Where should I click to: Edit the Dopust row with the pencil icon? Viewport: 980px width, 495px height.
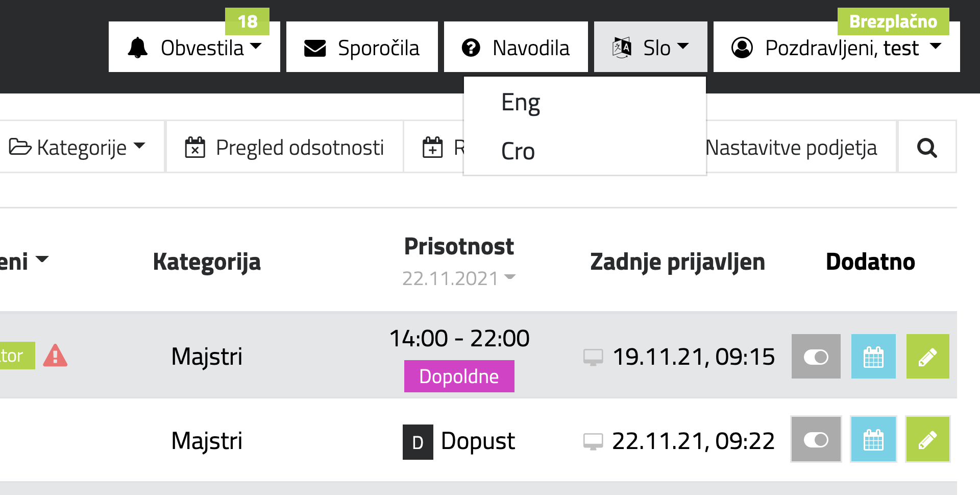pyautogui.click(x=927, y=440)
